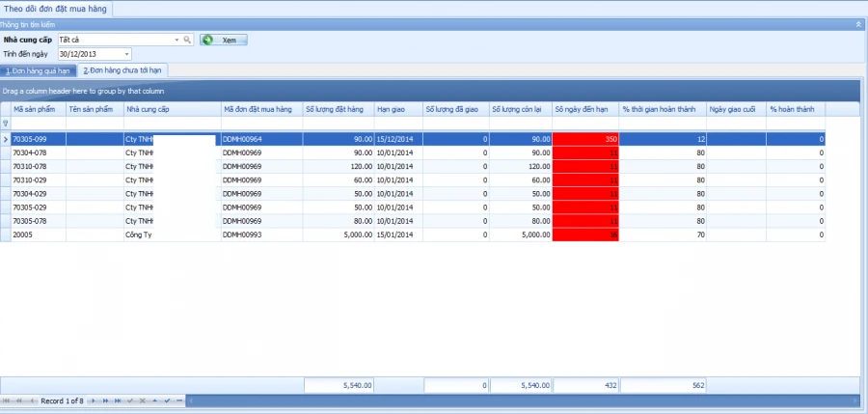The height and width of the screenshot is (414, 868).
Task: Click the horizontal scrollbar right arrow
Action: pos(855,400)
